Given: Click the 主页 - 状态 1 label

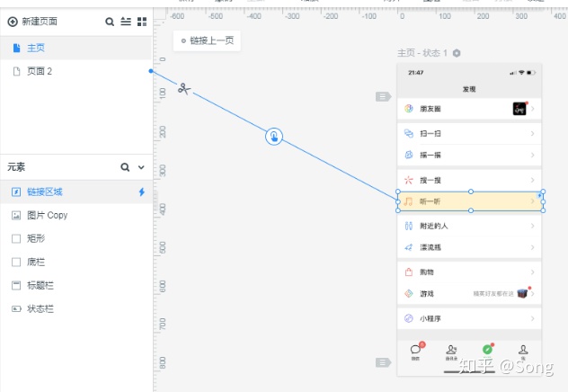Looking at the screenshot, I should (422, 53).
